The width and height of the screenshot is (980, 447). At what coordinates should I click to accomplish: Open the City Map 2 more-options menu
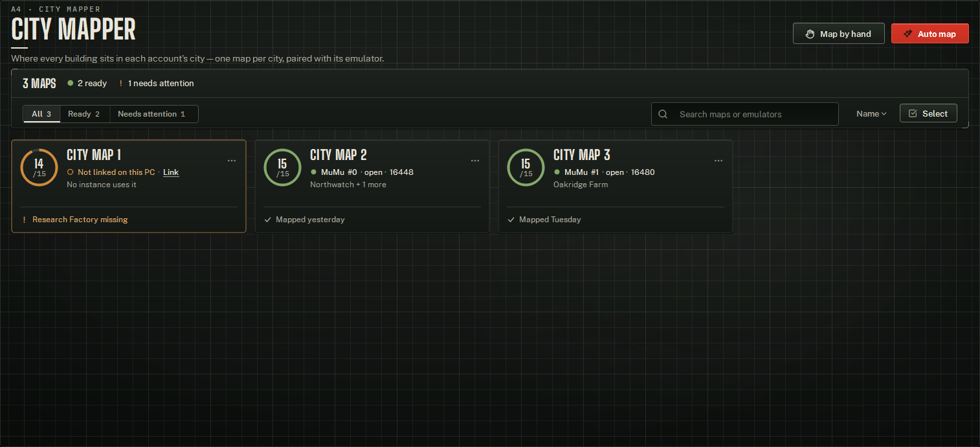pos(475,161)
